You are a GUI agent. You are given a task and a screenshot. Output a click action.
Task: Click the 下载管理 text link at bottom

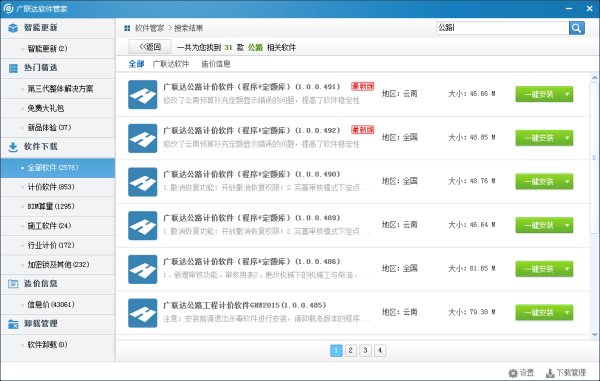pyautogui.click(x=571, y=373)
